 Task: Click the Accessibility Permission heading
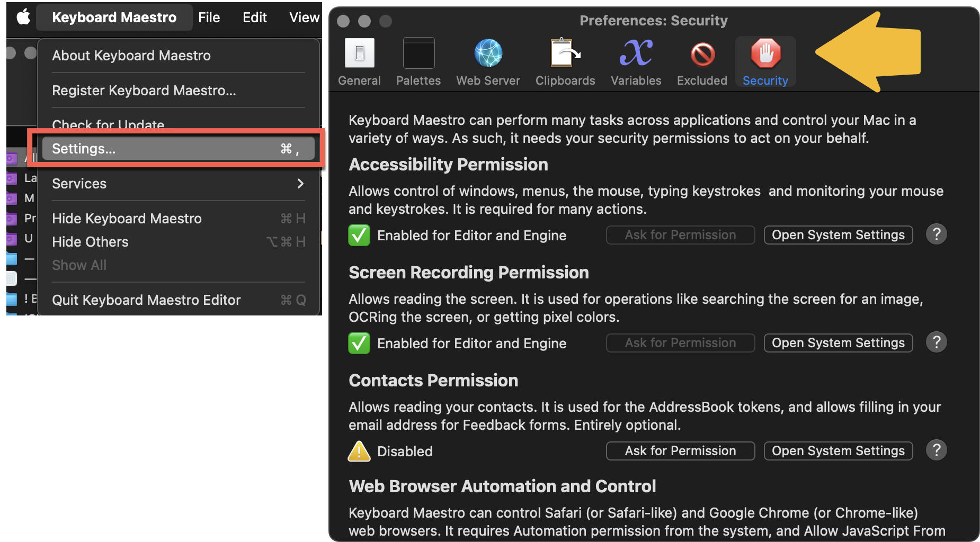[448, 165]
